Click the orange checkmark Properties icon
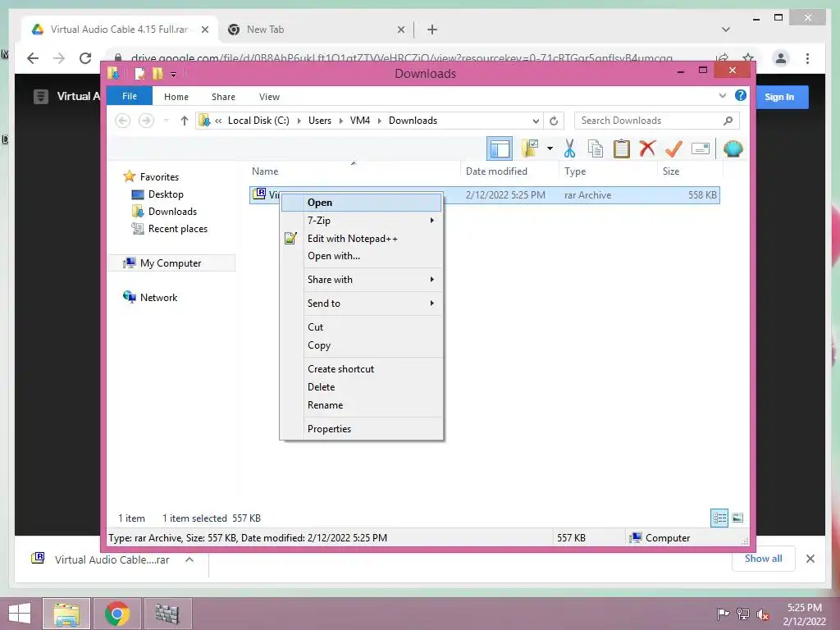This screenshot has height=630, width=840. [673, 148]
